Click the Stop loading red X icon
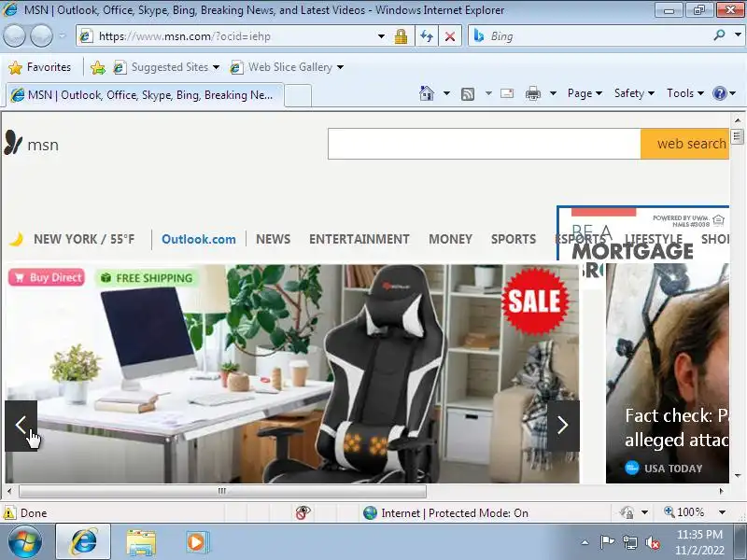 450,36
